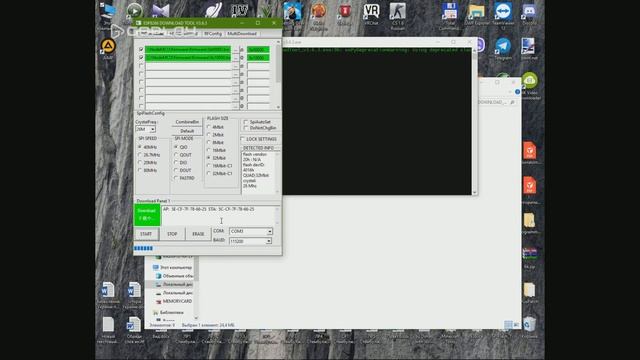Open the VRChat desktop icon
Viewport: 640px width, 360px height.
click(371, 11)
